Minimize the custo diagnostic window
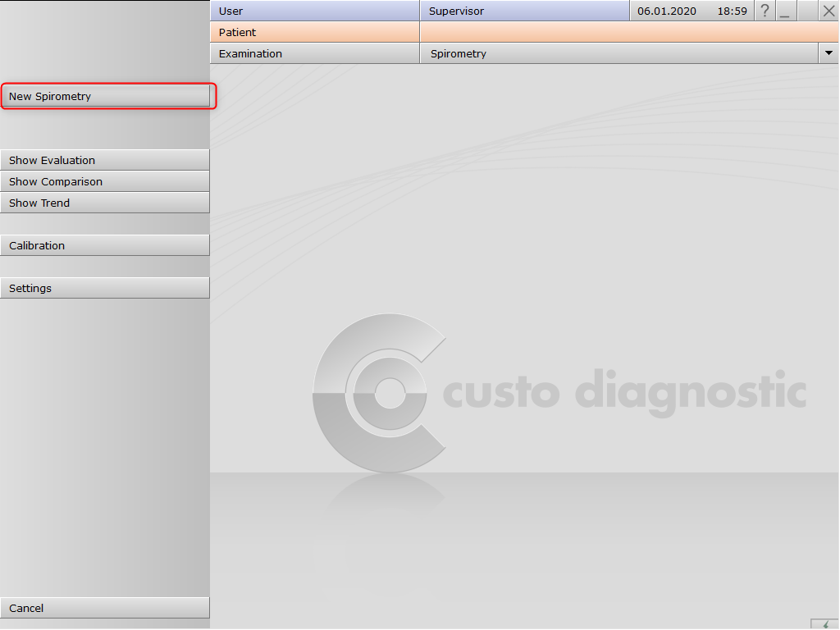Viewport: 840px width, 630px height. [x=785, y=11]
